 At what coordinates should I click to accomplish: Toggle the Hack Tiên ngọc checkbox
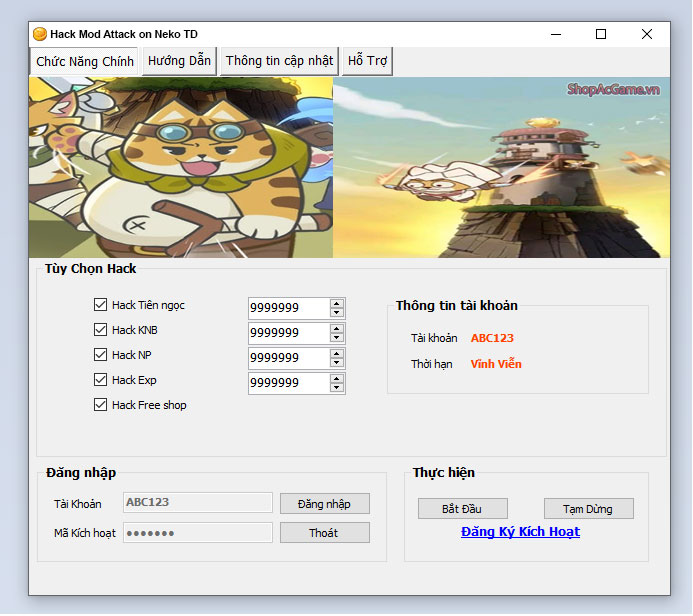click(100, 304)
